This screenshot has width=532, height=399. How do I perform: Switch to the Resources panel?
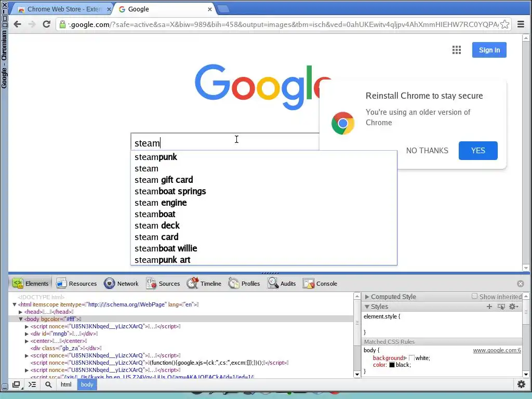[76, 283]
